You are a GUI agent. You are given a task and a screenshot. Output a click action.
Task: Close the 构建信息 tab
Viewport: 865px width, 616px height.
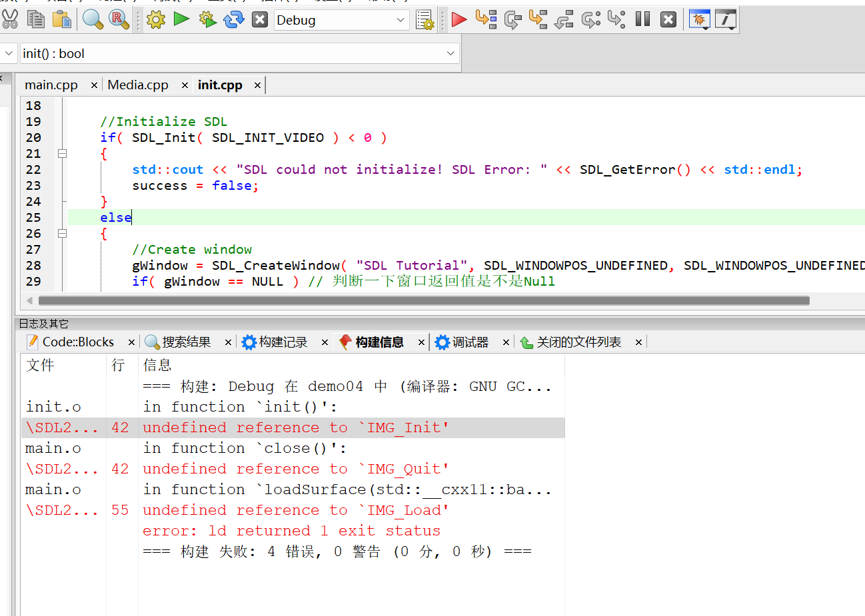(421, 342)
